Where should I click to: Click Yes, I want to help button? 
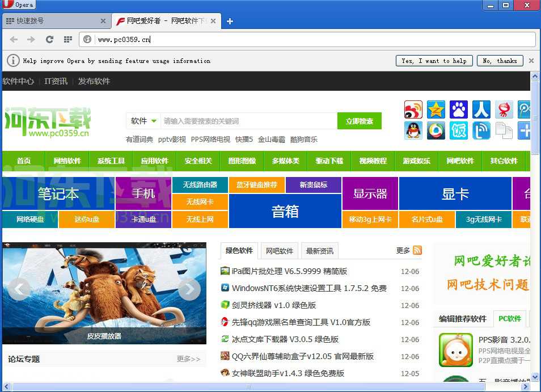click(434, 60)
